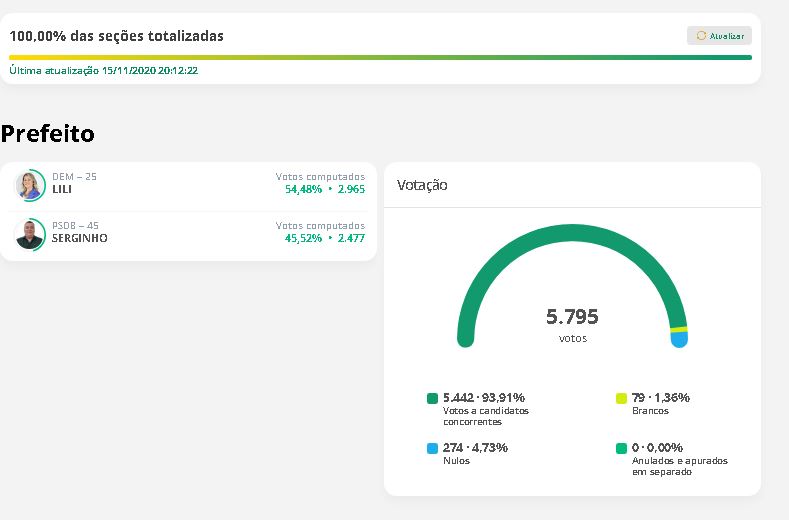This screenshot has width=789, height=520.
Task: Select the candidate name LILI
Action: coord(63,189)
